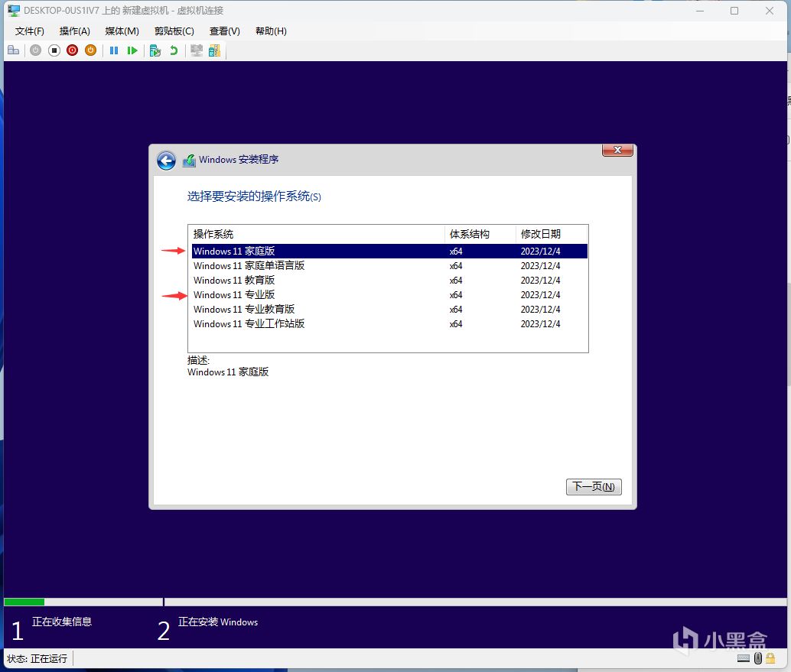Minimize the virtual machine connection window

point(700,11)
